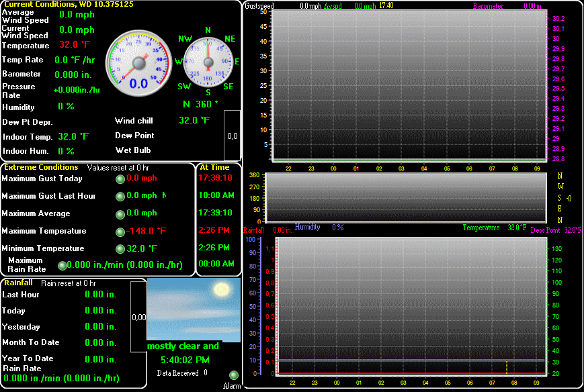Viewport: 584px width, 392px height.
Task: Click the 5:40:02 PM clock display
Action: pos(183,360)
